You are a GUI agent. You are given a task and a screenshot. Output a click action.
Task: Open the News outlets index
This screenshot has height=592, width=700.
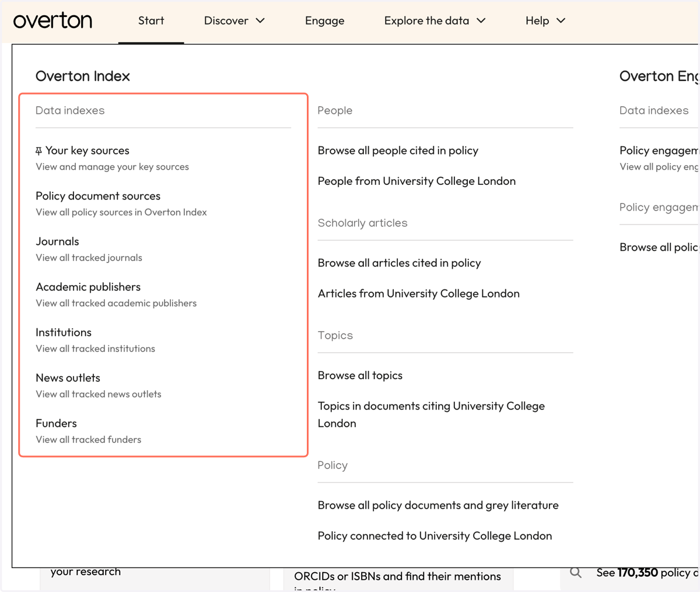(68, 378)
